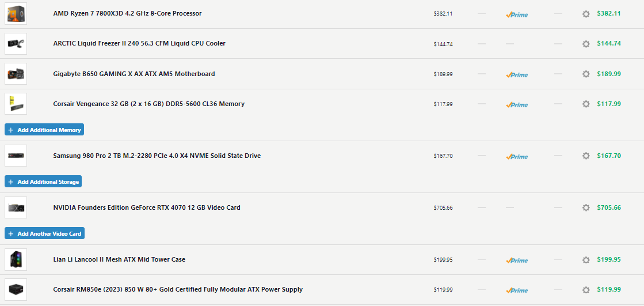Click Add Additional Storage button
This screenshot has height=306, width=644.
click(x=44, y=182)
